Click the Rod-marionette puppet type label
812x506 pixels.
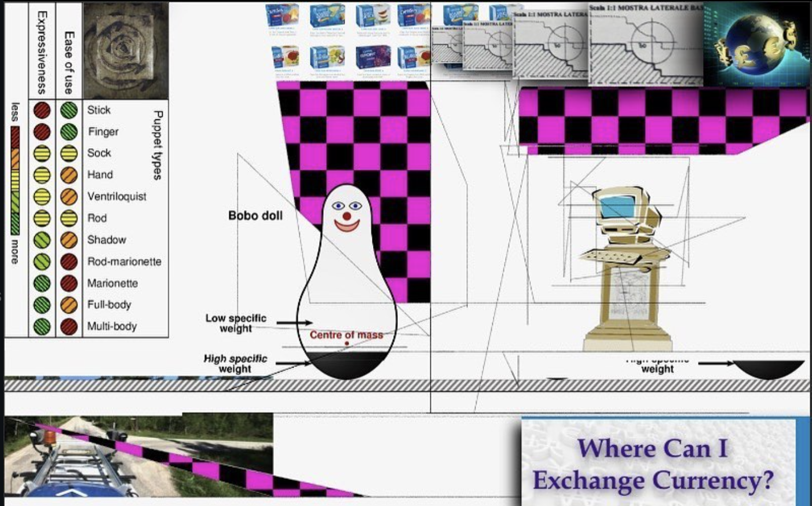tap(124, 262)
